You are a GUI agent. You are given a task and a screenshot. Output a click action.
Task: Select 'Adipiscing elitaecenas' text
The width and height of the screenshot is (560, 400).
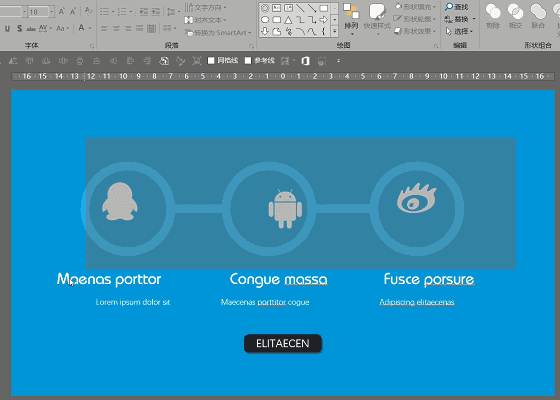417,302
